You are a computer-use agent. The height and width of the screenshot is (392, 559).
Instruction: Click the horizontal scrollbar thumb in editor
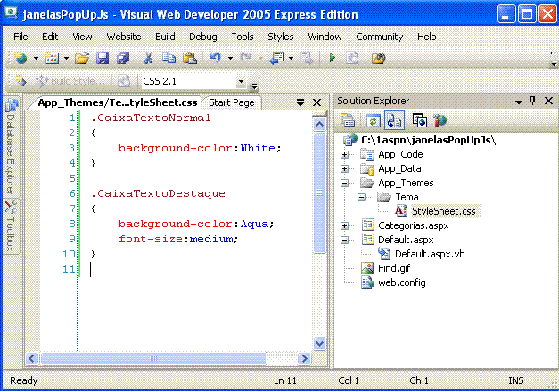pyautogui.click(x=153, y=358)
